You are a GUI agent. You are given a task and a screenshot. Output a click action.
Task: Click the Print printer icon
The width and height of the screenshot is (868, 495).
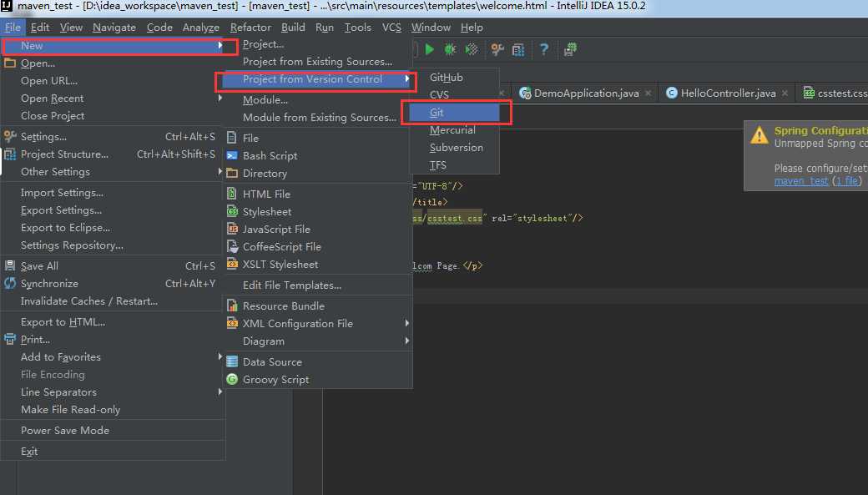pos(10,340)
